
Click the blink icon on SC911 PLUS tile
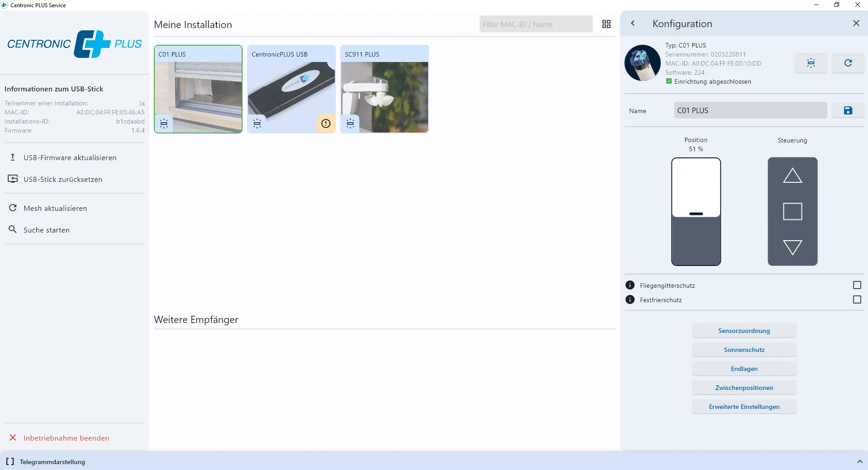pyautogui.click(x=350, y=123)
